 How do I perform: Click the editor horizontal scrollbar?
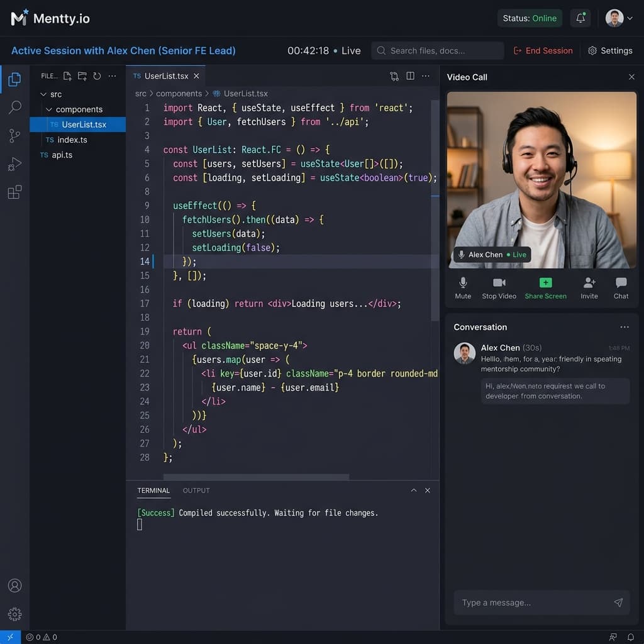(x=257, y=477)
